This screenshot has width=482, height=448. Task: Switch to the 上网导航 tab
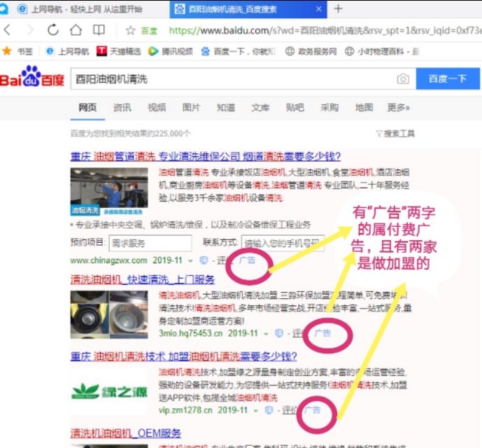(80, 9)
